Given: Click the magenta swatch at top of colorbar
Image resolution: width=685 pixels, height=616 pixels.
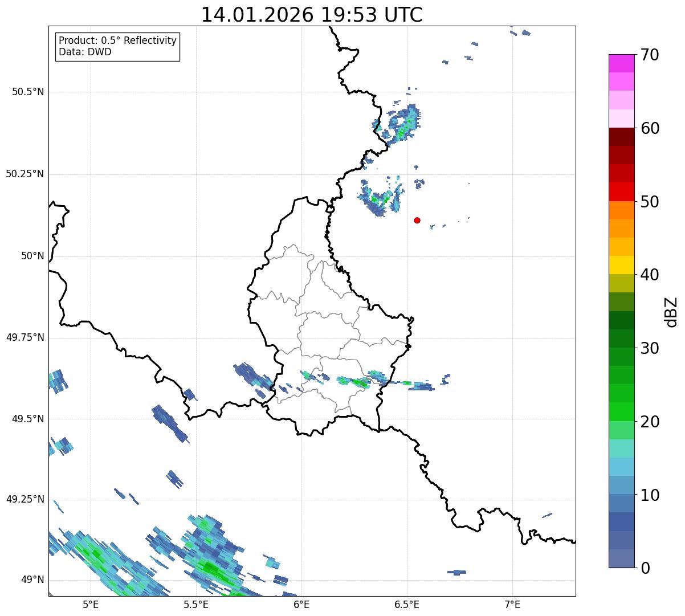Looking at the screenshot, I should pyautogui.click(x=621, y=63).
